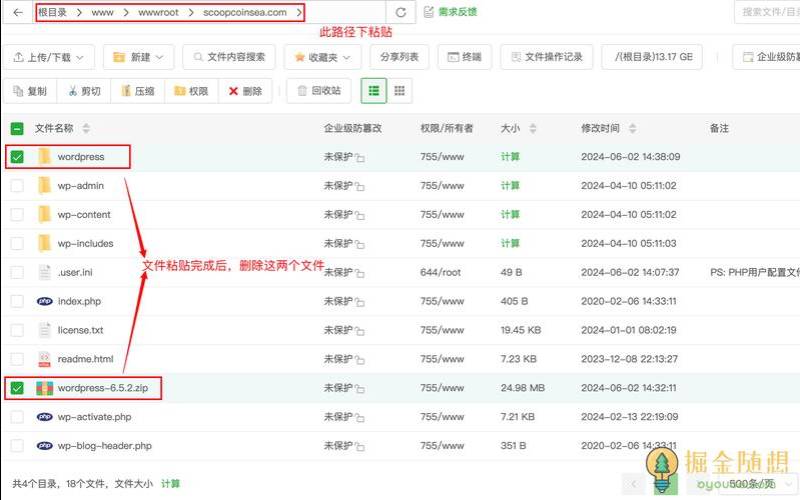Screen dimensions: 800x500
Task: Open the wp-content folder
Action: pyautogui.click(x=84, y=215)
